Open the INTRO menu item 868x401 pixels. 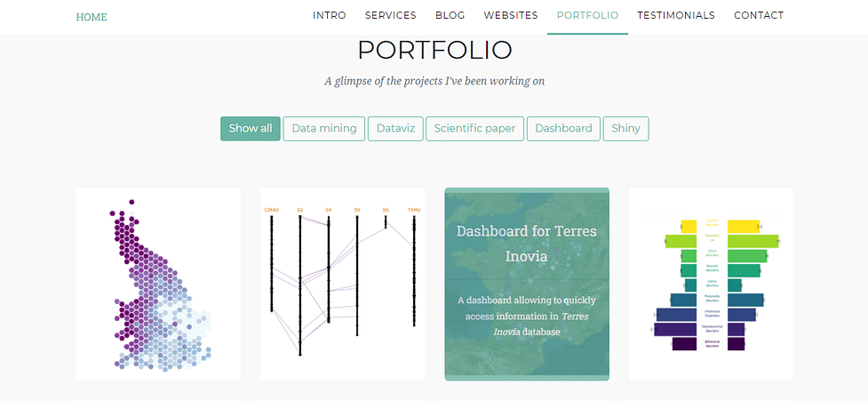(330, 15)
